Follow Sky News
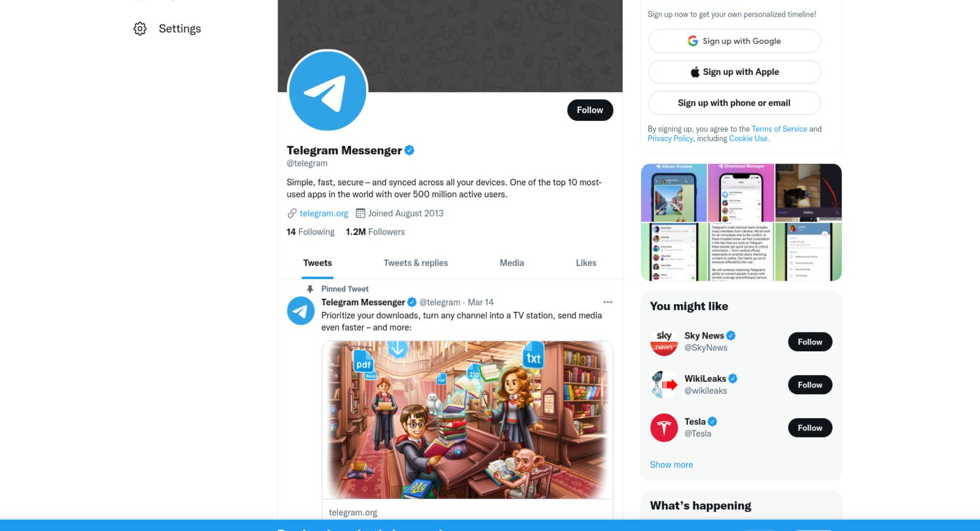This screenshot has width=980, height=531. click(810, 342)
